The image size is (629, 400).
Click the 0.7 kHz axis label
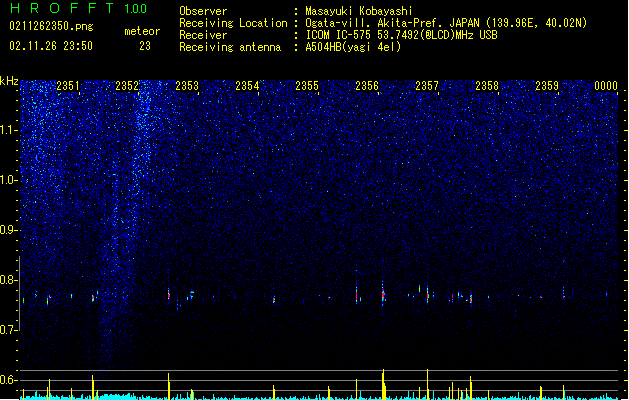pos(8,330)
